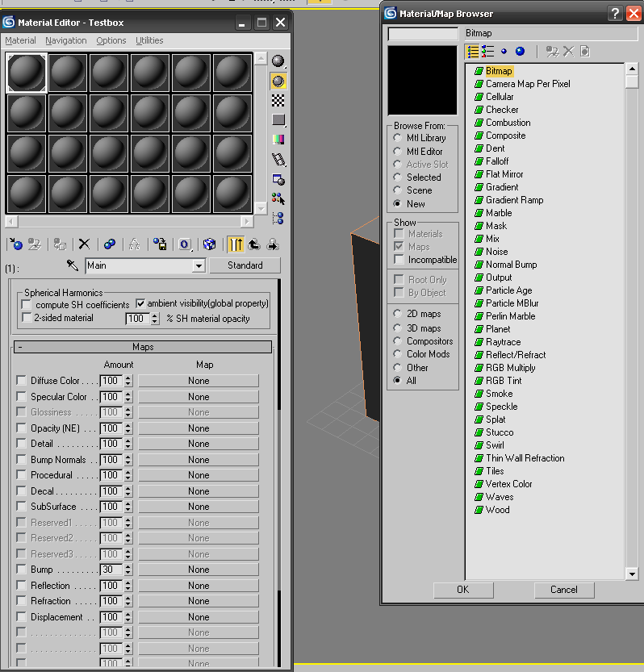
Task: Click Show Map in Viewport cube icon
Action: (x=209, y=244)
